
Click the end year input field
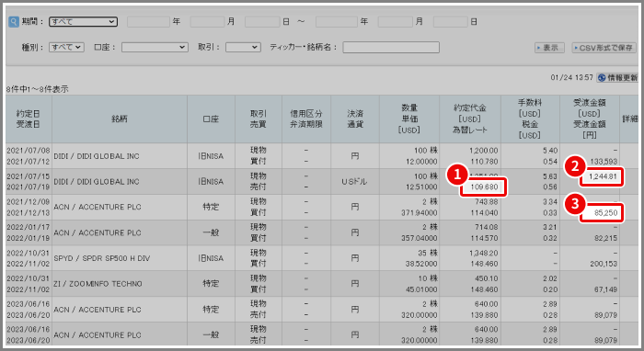[x=337, y=22]
